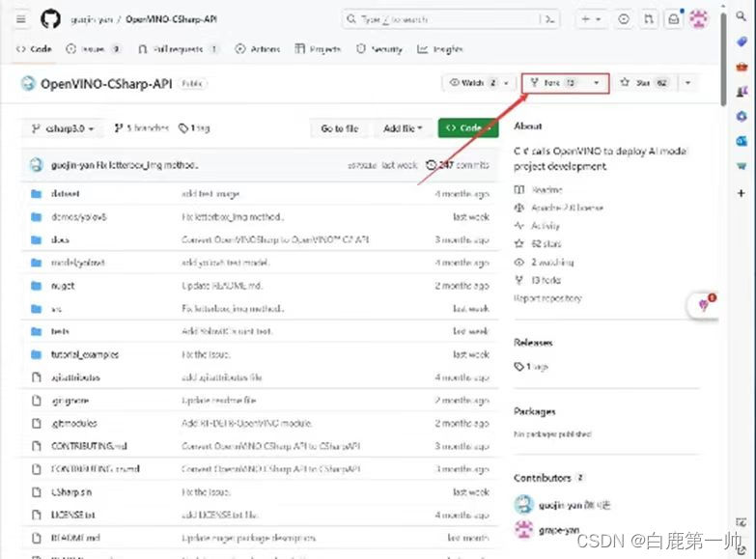Open the CSharp.sln file
The image size is (756, 559).
coord(70,492)
